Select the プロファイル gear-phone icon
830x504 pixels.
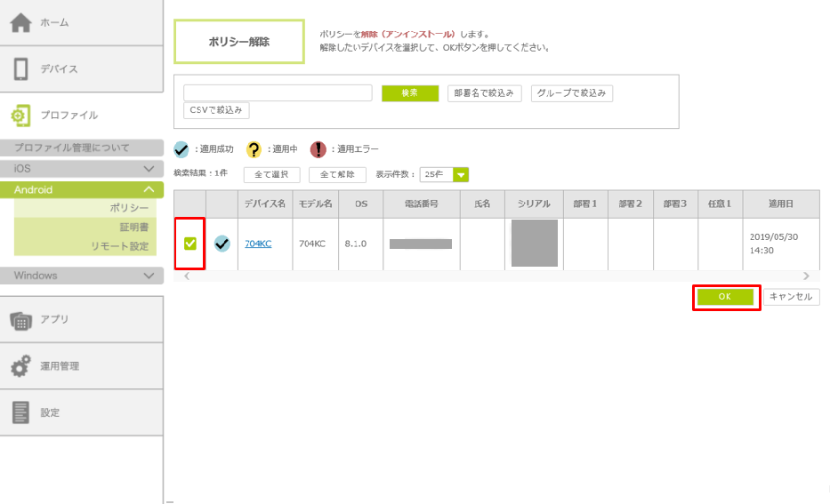[x=20, y=116]
